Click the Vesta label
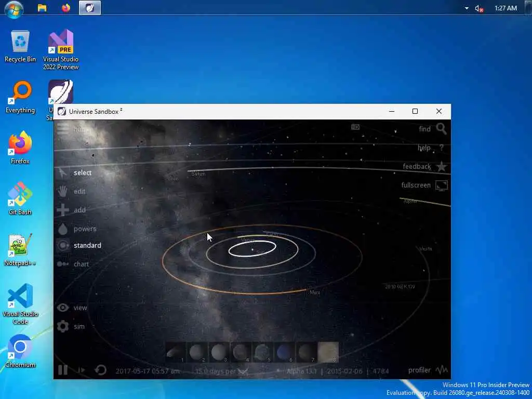Image resolution: width=532 pixels, height=399 pixels. pyautogui.click(x=425, y=249)
